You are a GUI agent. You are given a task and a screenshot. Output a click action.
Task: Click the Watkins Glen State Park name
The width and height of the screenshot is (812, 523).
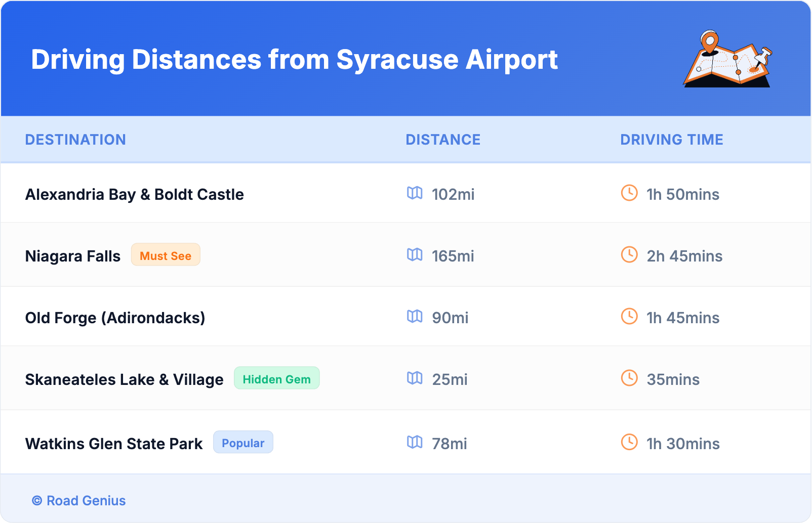114,444
